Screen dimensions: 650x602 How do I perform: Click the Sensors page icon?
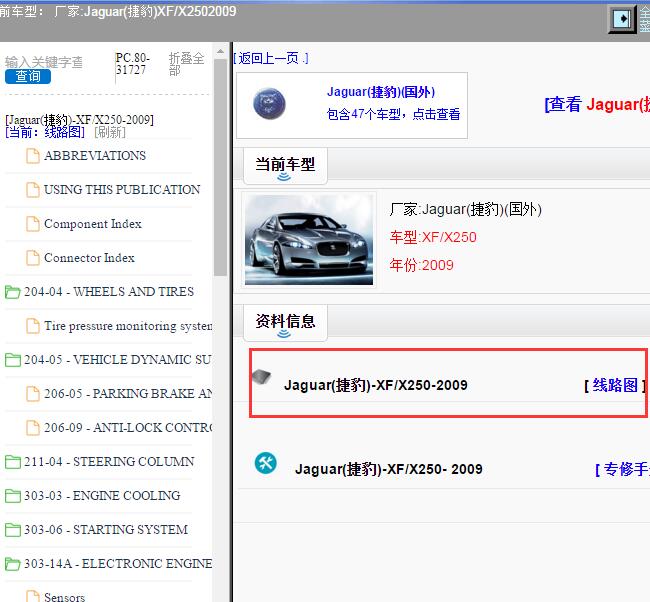click(x=33, y=596)
